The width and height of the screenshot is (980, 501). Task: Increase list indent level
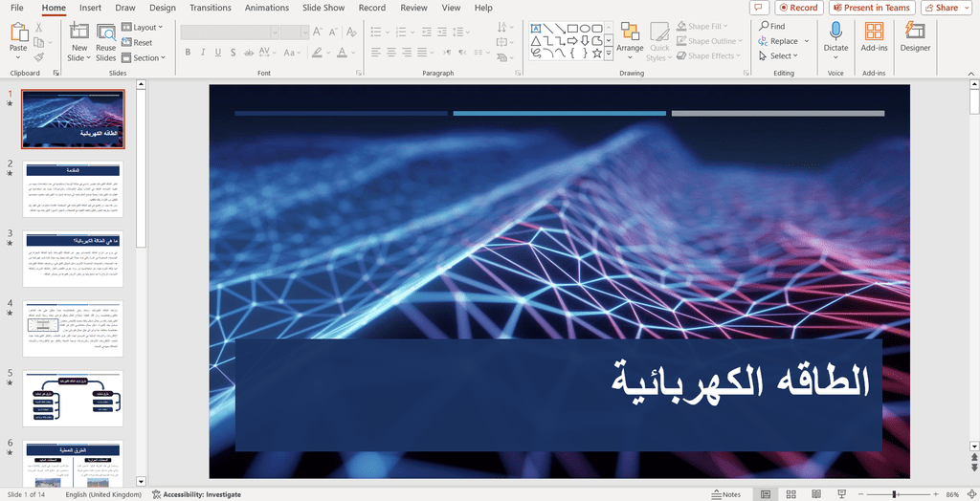pyautogui.click(x=442, y=32)
